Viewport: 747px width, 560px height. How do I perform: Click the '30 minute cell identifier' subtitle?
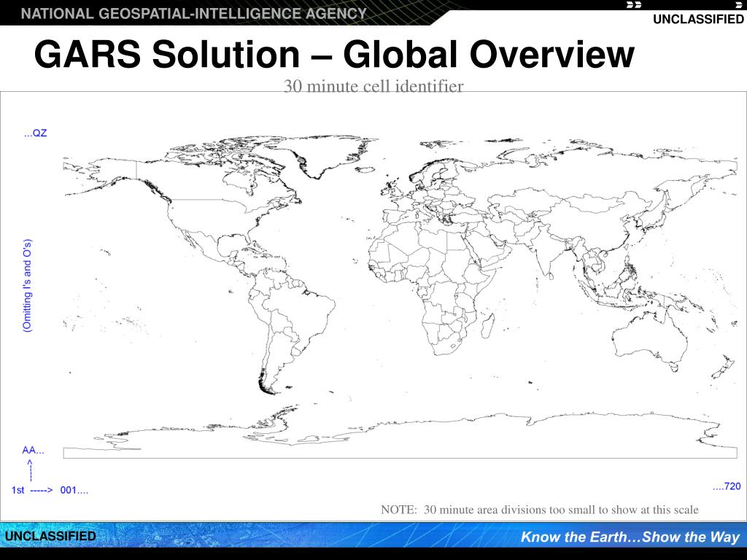pyautogui.click(x=373, y=86)
